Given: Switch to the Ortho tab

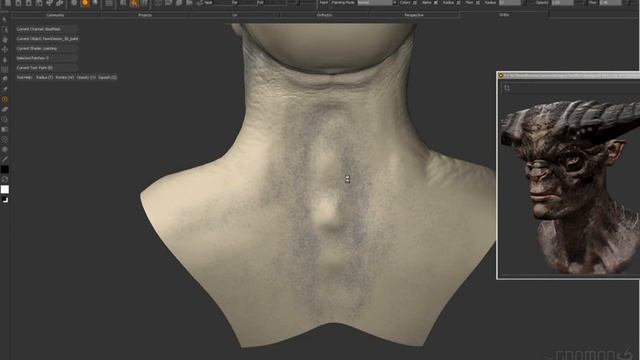Looking at the screenshot, I should pyautogui.click(x=504, y=15).
